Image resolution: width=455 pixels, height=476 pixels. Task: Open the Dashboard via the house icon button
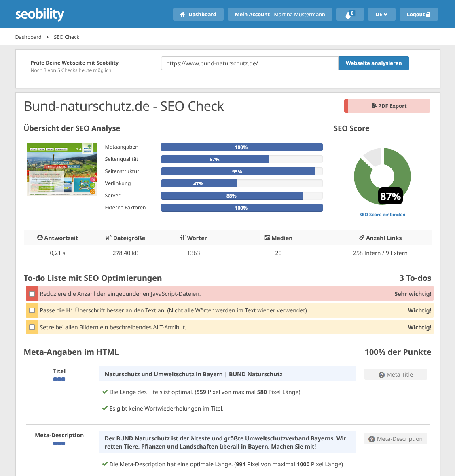[198, 14]
